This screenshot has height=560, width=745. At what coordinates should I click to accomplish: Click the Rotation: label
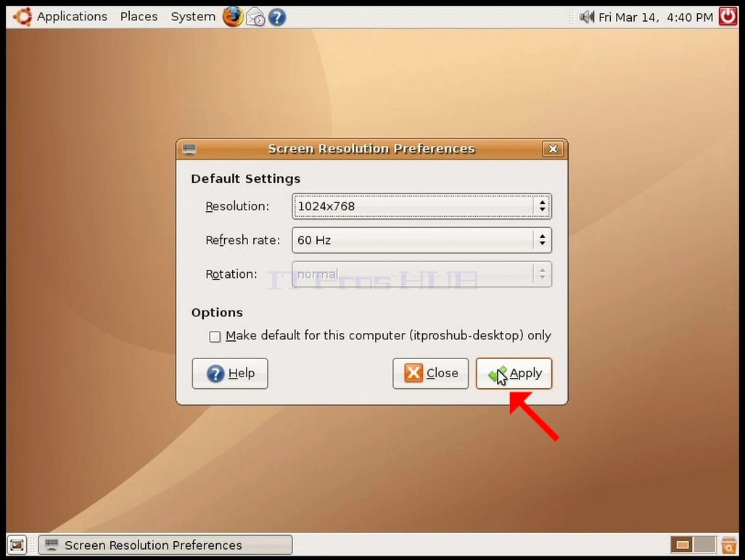[x=231, y=274]
